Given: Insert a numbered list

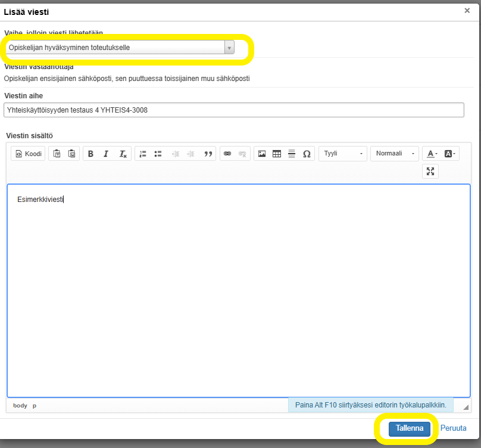Looking at the screenshot, I should pos(143,154).
